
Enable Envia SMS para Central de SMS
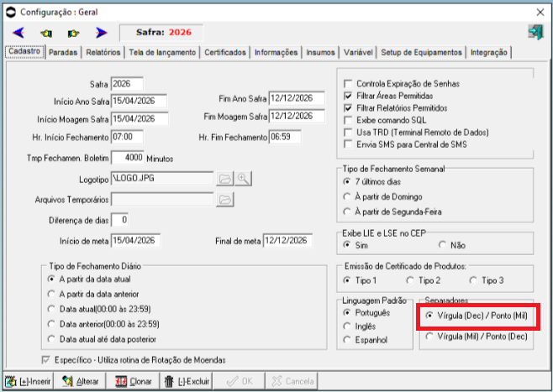click(x=348, y=144)
